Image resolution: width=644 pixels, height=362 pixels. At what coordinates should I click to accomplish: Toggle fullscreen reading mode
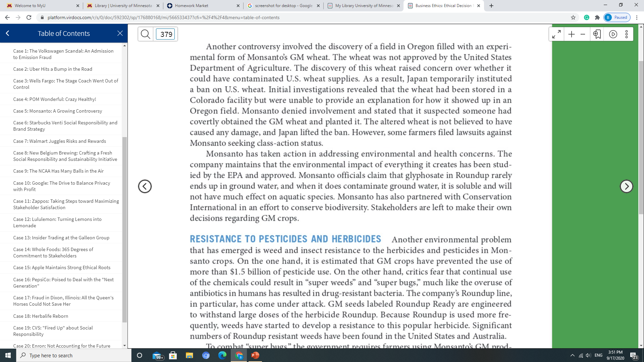[556, 34]
